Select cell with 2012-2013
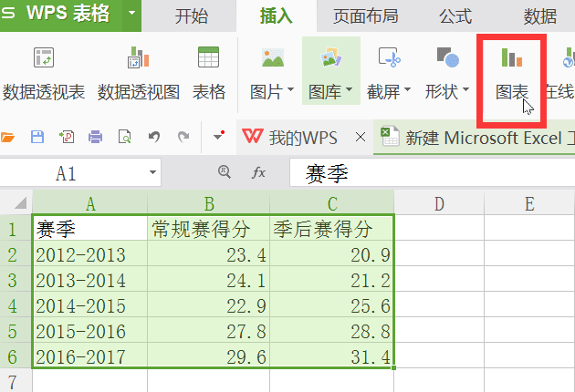575x392 pixels. point(90,253)
